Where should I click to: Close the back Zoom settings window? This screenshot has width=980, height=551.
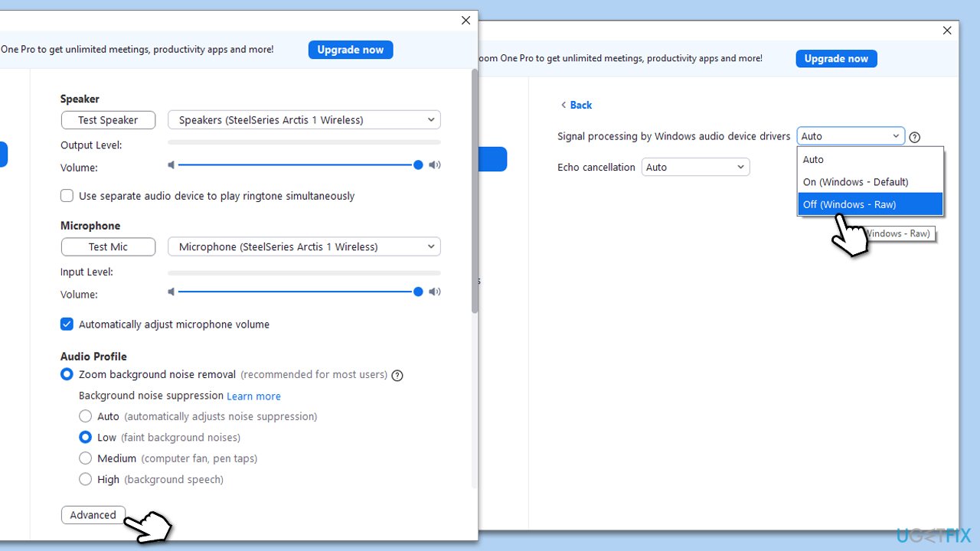[x=947, y=31]
